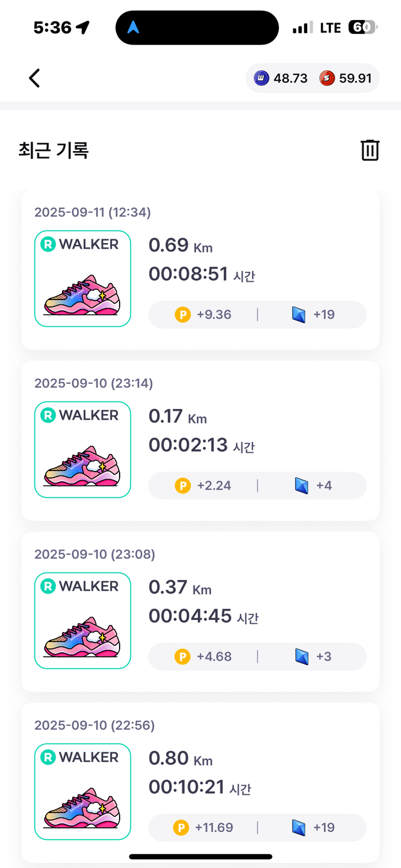Open the 2025-09-10 (23:14) record
This screenshot has width=401, height=868.
click(x=93, y=383)
